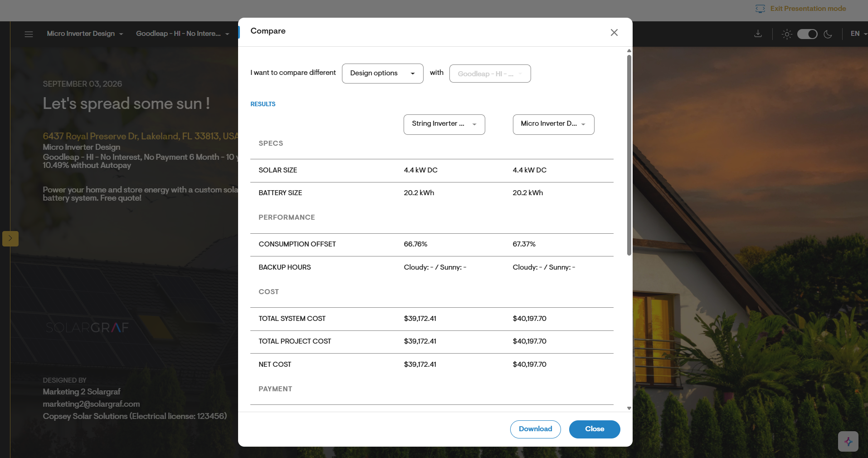
Task: Click Exit Presentation mode link
Action: click(x=808, y=9)
